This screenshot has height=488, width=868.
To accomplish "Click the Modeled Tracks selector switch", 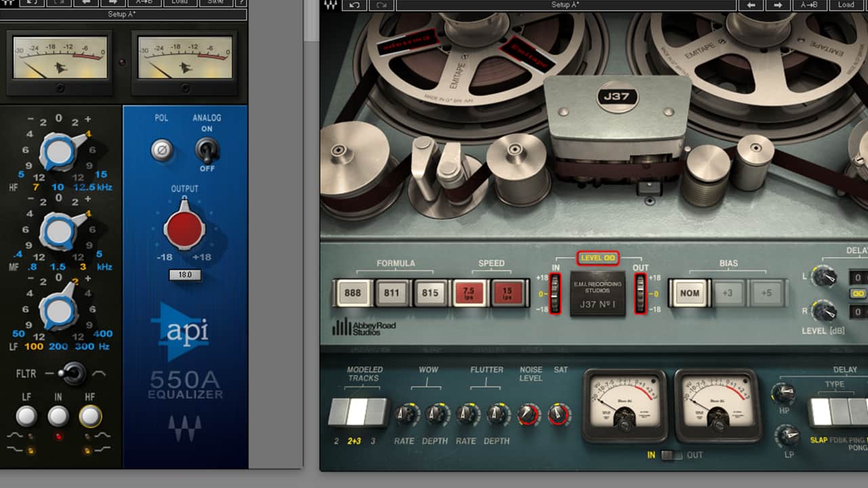I will click(x=358, y=411).
